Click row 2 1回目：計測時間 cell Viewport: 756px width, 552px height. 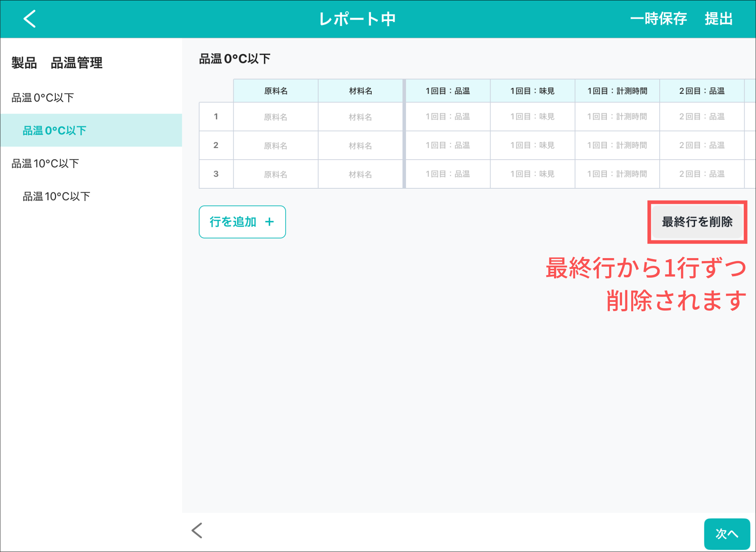tap(617, 145)
